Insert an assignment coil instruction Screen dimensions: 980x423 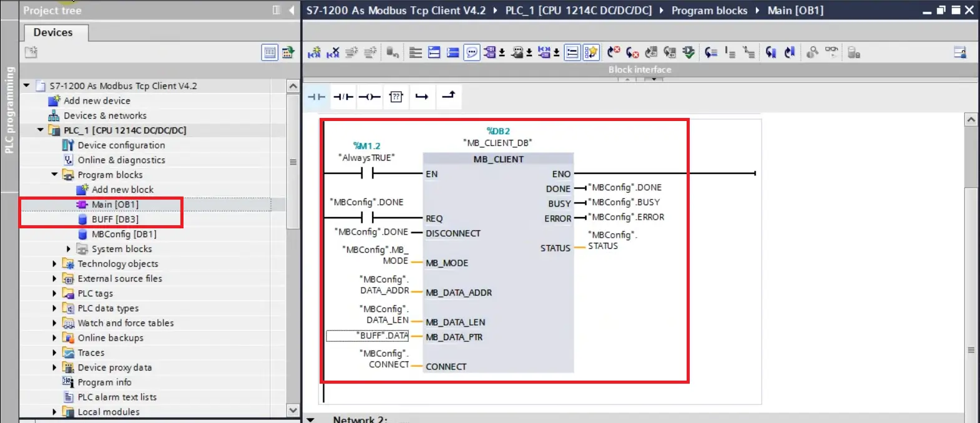370,97
